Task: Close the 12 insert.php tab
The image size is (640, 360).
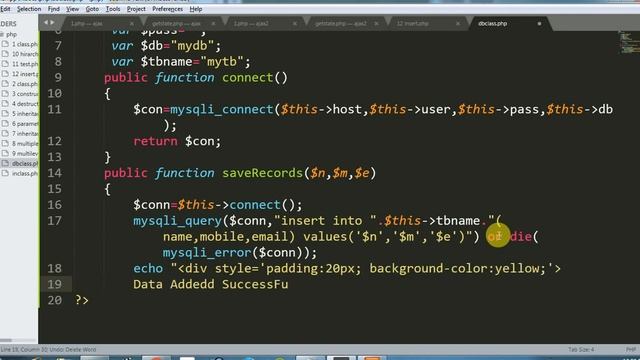Action: pyautogui.click(x=458, y=24)
